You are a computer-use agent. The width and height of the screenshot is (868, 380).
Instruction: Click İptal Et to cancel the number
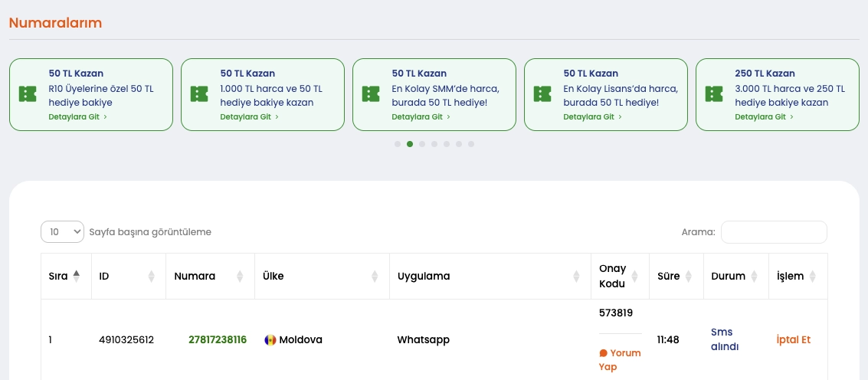(x=793, y=339)
